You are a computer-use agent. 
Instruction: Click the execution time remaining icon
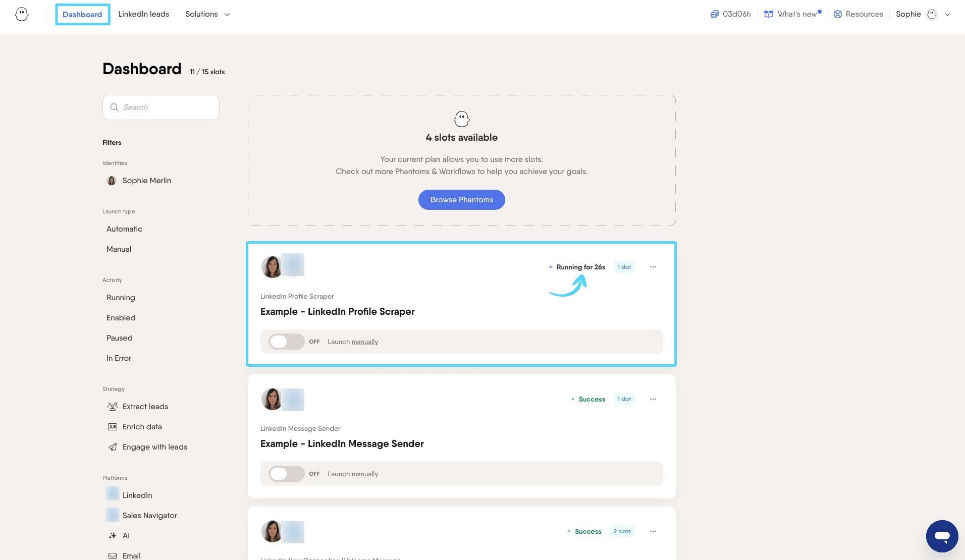click(x=714, y=14)
